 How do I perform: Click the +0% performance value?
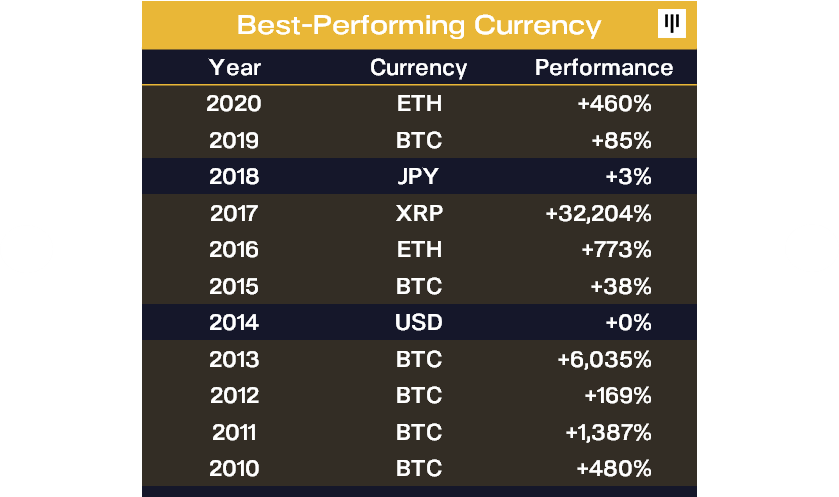628,323
